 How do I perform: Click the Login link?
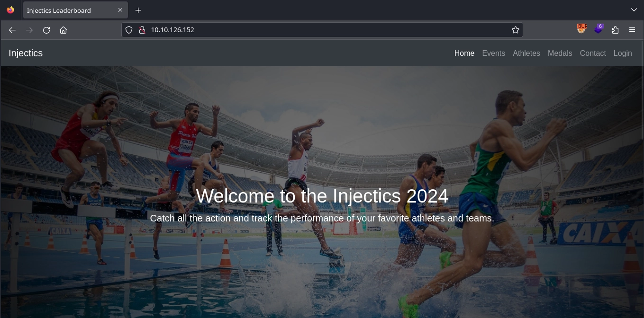[622, 53]
